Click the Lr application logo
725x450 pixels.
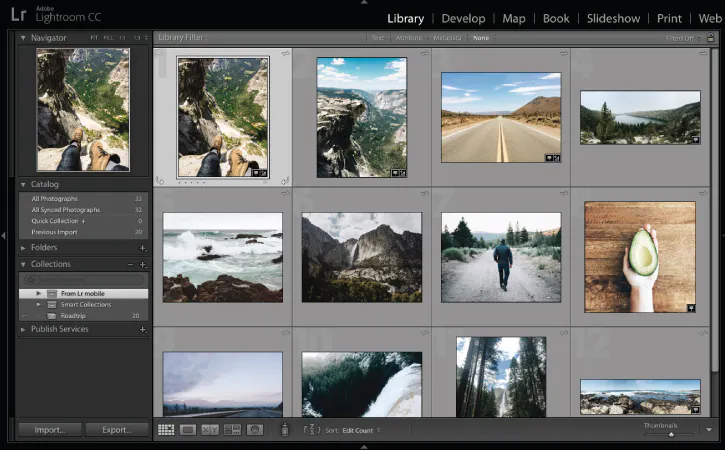[x=18, y=14]
